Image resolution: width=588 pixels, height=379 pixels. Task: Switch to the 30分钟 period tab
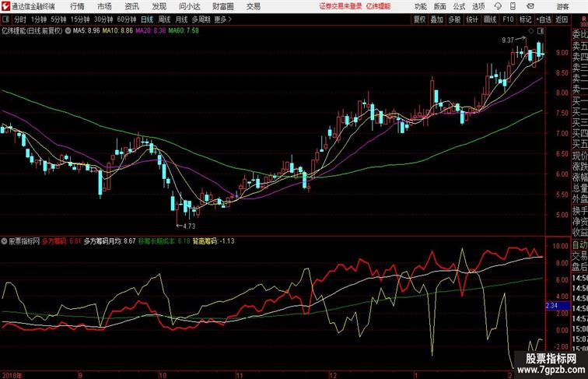click(103, 19)
